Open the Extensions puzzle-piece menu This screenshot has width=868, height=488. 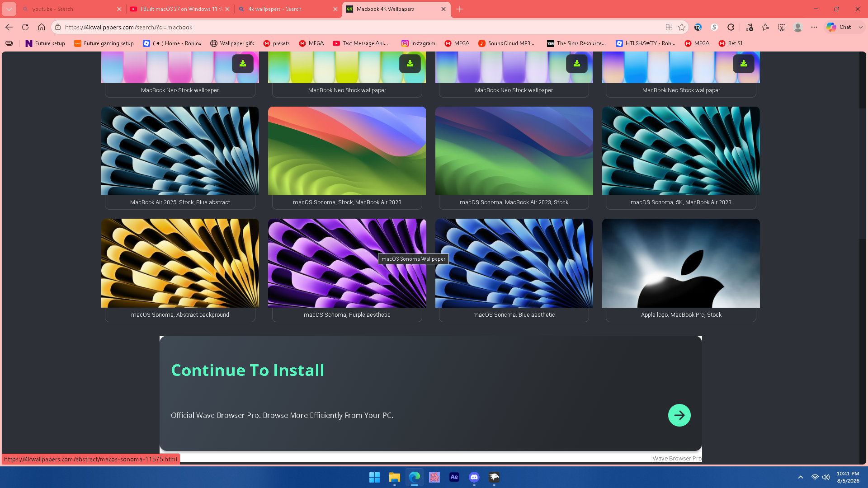tap(731, 27)
